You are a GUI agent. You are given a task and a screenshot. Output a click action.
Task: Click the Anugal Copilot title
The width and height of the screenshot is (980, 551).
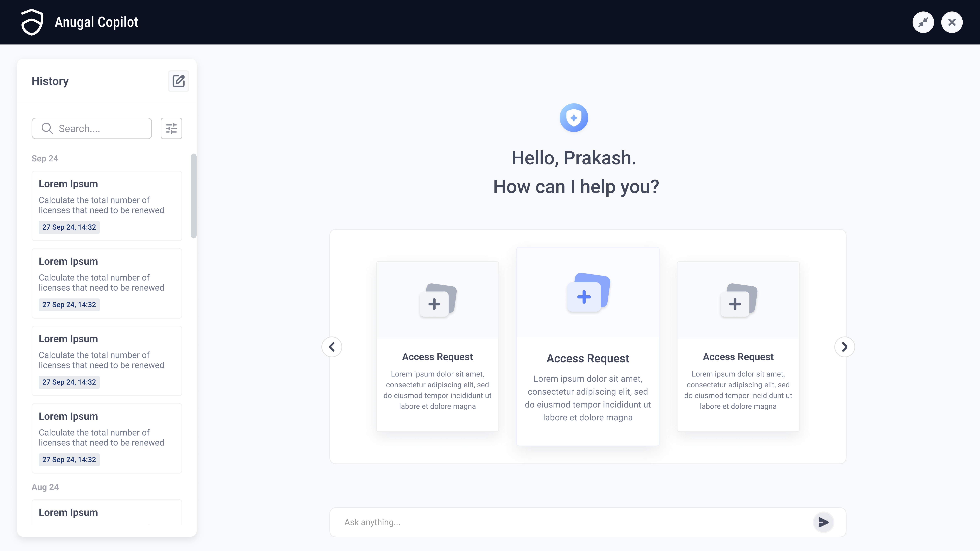(x=96, y=22)
